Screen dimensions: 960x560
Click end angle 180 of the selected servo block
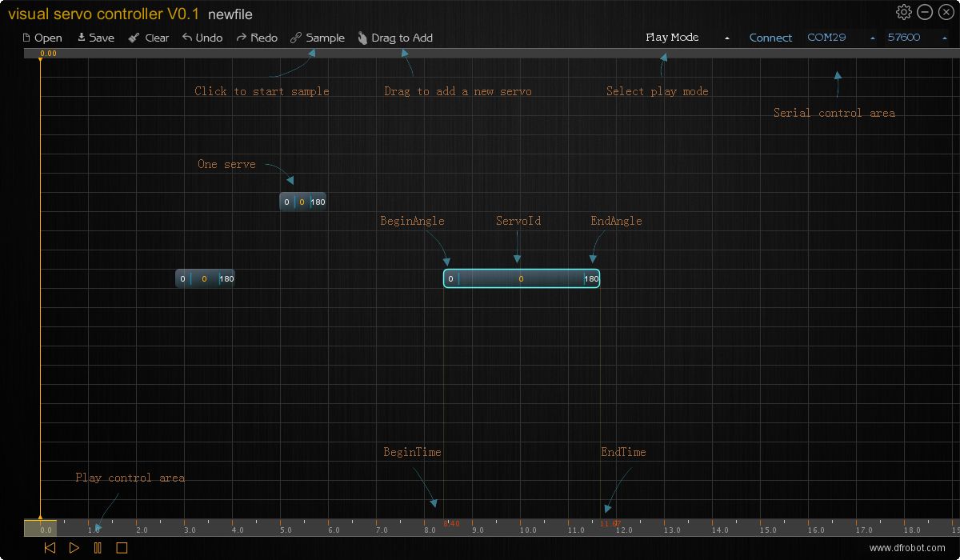click(x=591, y=279)
